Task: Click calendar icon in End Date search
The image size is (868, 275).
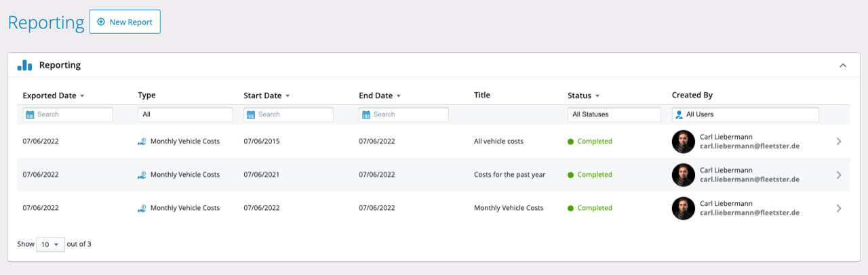Action: tap(366, 114)
